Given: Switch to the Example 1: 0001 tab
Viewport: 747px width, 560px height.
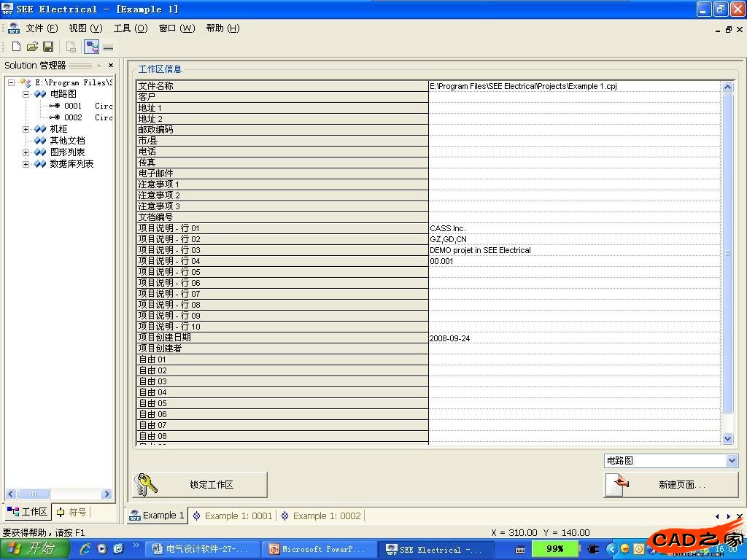Looking at the screenshot, I should point(232,516).
